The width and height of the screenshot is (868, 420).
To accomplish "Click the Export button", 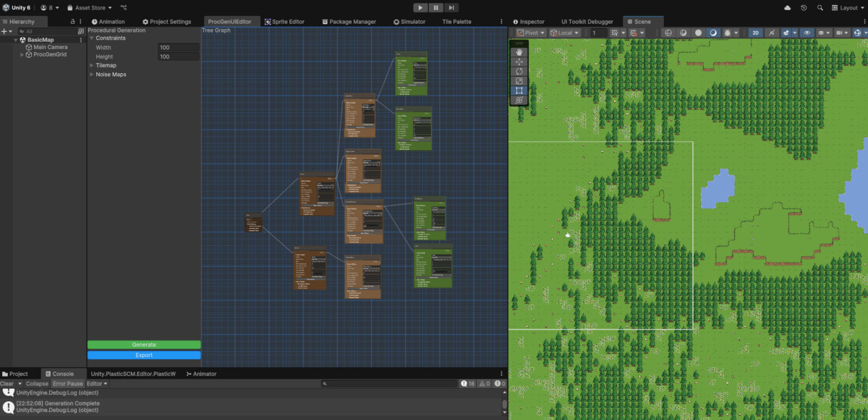I will [144, 355].
